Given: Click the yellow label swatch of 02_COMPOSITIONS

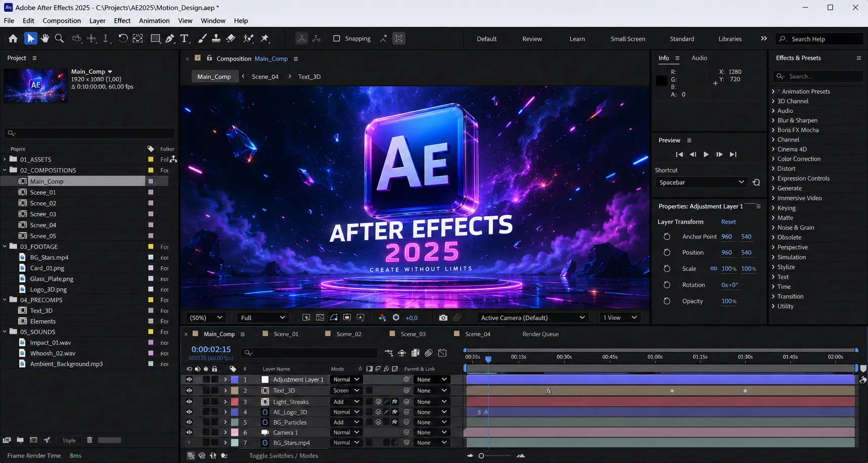Looking at the screenshot, I should click(151, 170).
